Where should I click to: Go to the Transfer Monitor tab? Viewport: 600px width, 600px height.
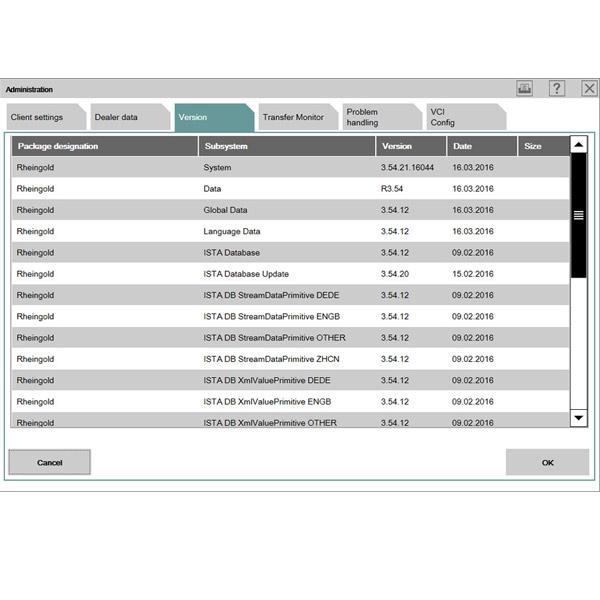pos(298,117)
